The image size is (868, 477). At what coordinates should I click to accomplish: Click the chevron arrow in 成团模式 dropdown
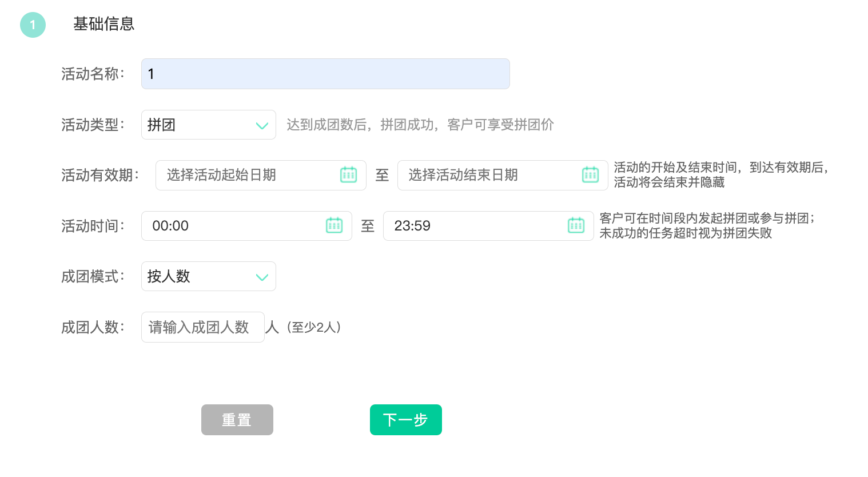[x=262, y=277]
